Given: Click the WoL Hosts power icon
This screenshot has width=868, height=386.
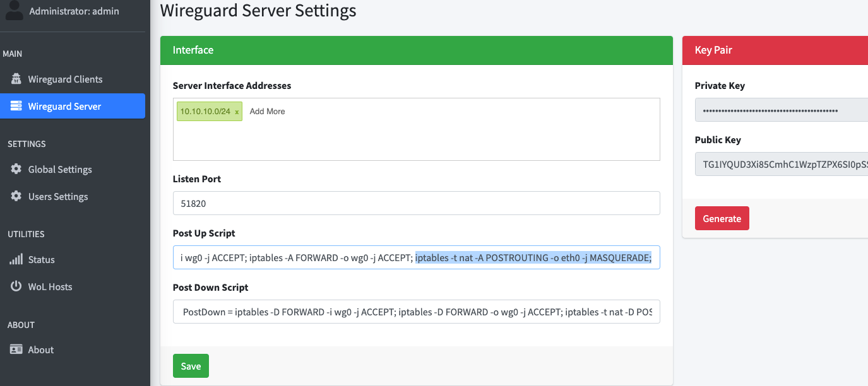Looking at the screenshot, I should [x=16, y=287].
